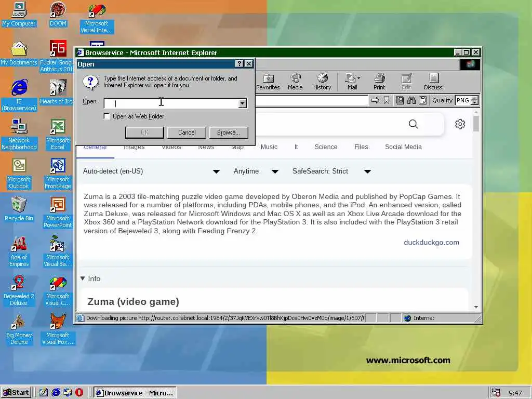Click the page scrollbar down arrow
Viewport: 532px width, 399px height.
click(x=476, y=307)
